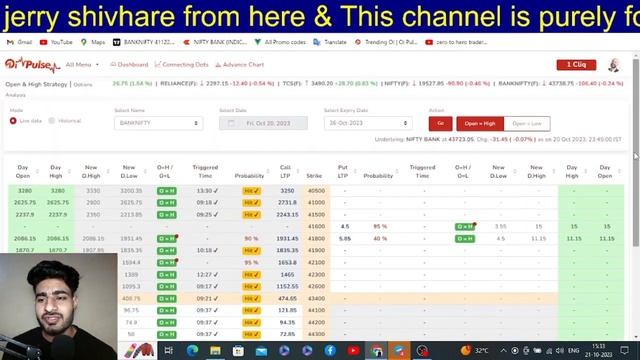640x360 pixels.
Task: Open the Trending Oi bookmark
Action: pos(386,42)
